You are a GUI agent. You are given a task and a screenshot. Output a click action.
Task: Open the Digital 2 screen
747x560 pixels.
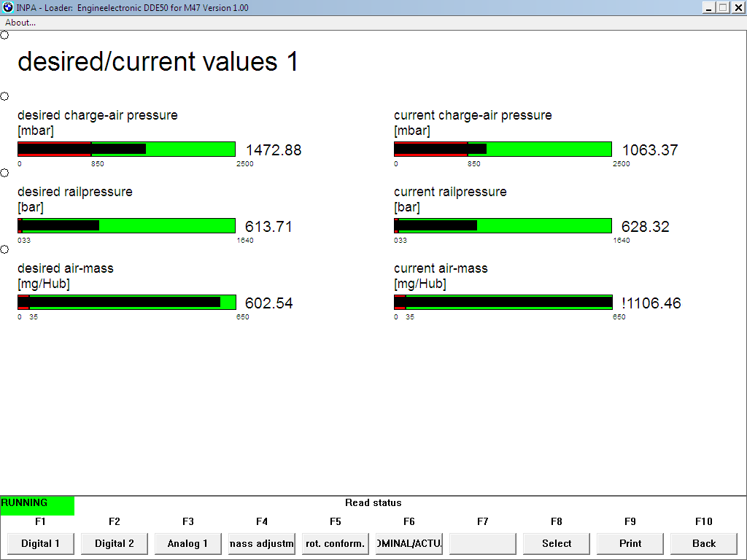coord(115,543)
